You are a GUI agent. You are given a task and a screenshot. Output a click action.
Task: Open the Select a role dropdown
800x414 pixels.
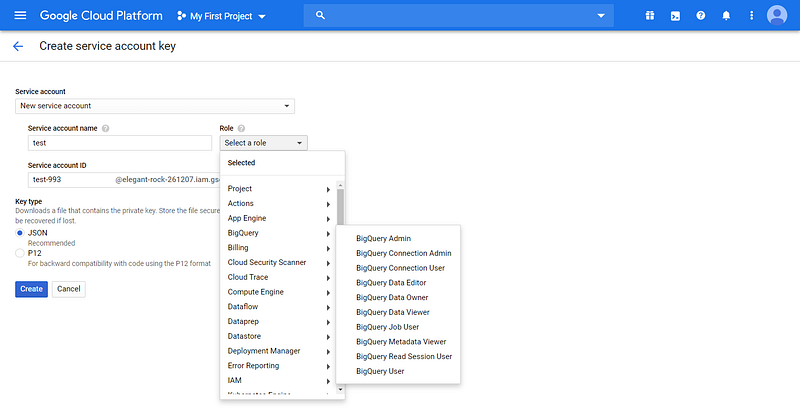[264, 143]
